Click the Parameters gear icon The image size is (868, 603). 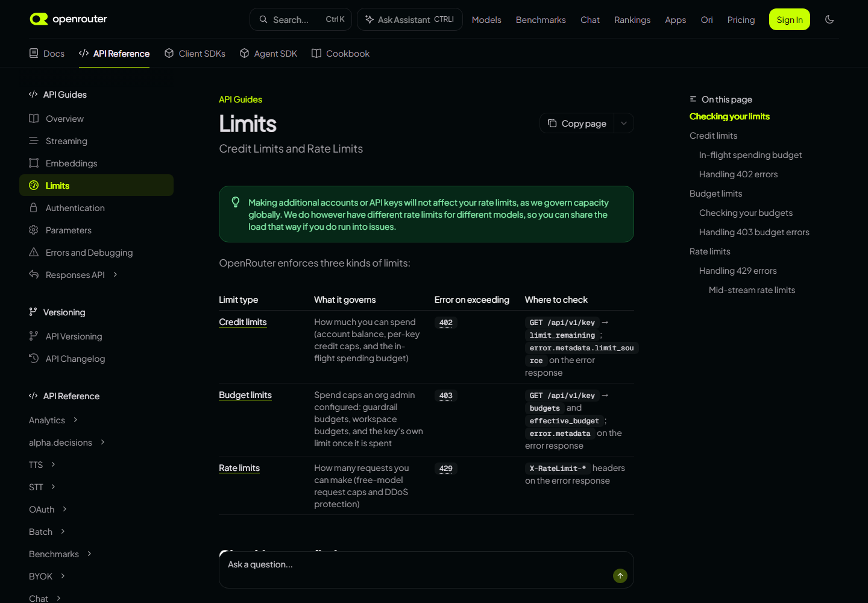coord(34,230)
